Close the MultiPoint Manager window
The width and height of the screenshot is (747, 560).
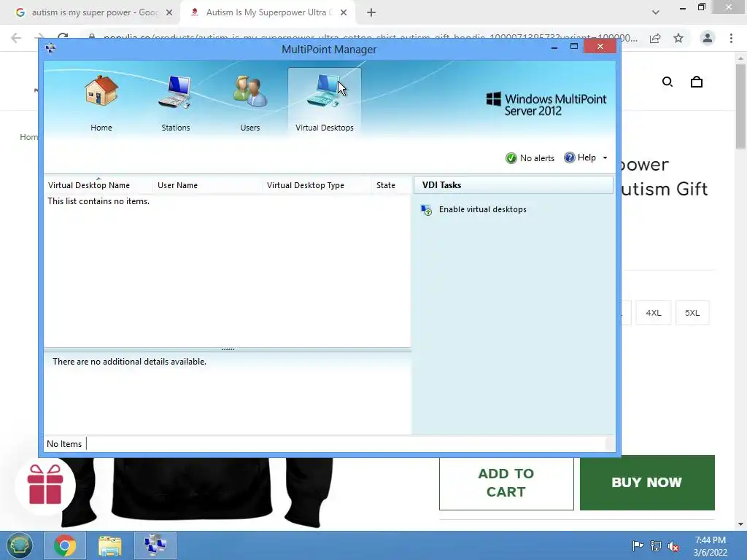pos(600,46)
